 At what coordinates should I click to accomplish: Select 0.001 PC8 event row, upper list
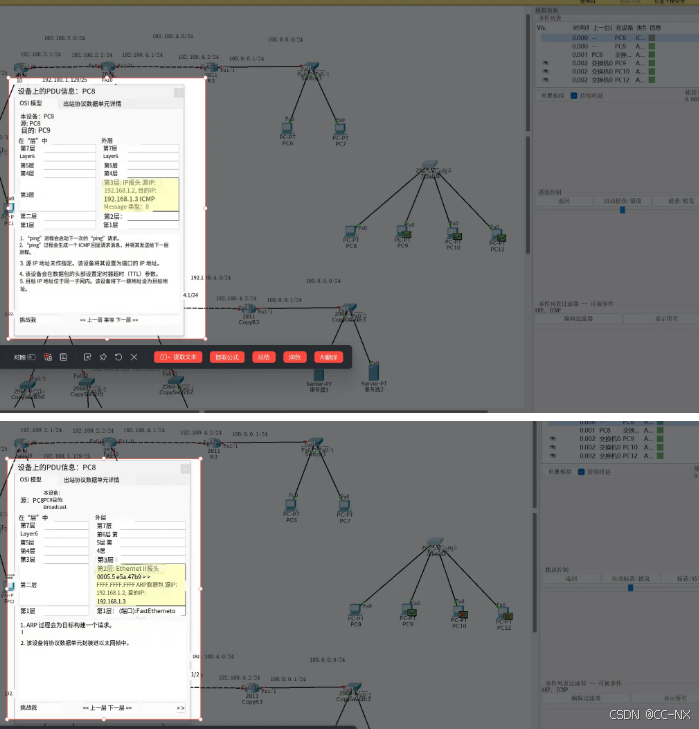pos(619,54)
